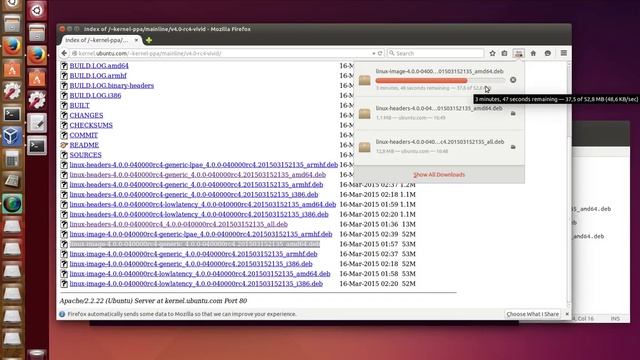
Task: Click file icon beside SOURCES
Action: tap(64, 155)
